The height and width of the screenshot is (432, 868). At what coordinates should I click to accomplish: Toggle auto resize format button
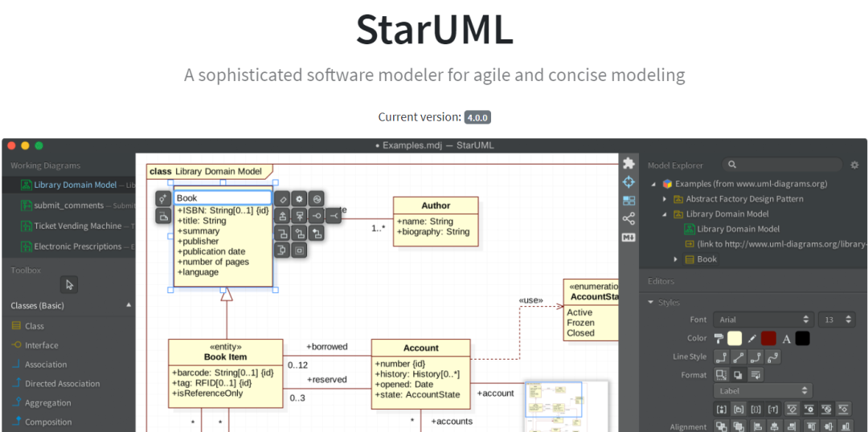point(721,374)
